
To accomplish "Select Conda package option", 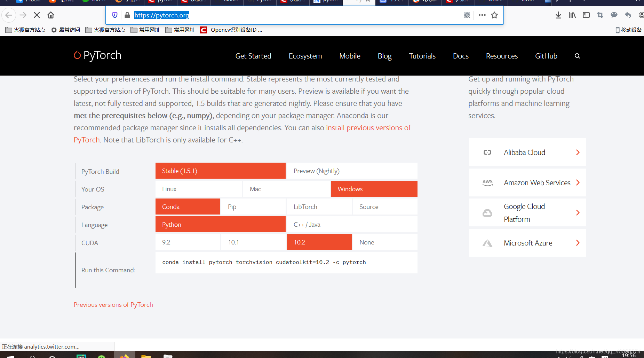I will [x=188, y=207].
